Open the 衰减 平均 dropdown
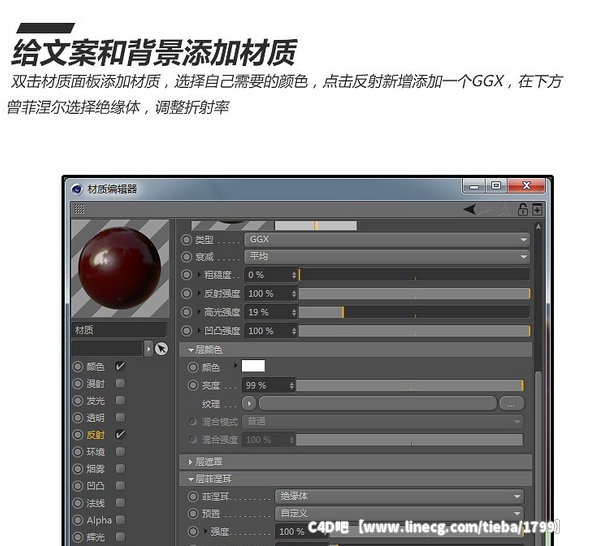This screenshot has height=546, width=594. [387, 257]
